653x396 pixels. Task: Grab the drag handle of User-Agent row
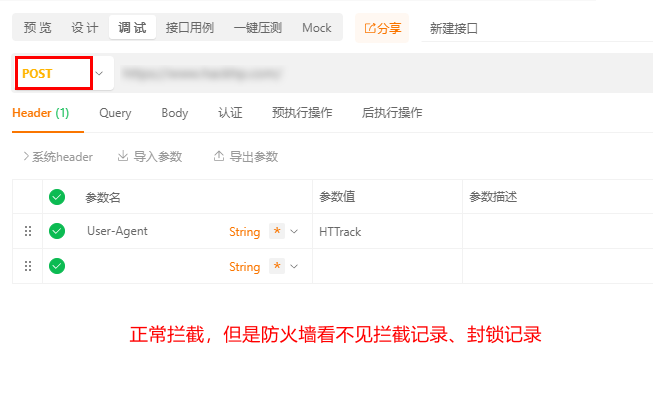click(x=28, y=231)
